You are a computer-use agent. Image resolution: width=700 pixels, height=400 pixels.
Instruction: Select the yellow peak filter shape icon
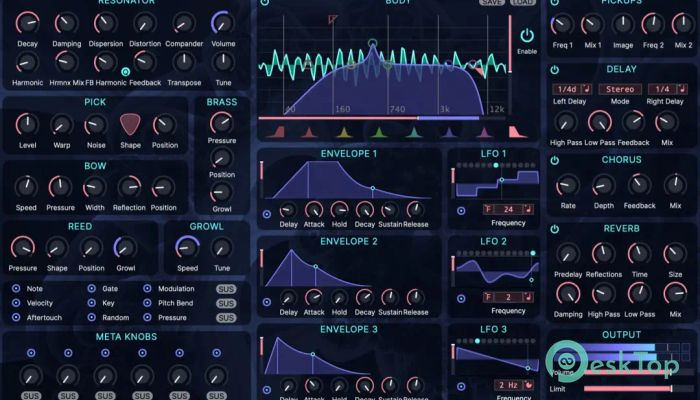coord(342,132)
